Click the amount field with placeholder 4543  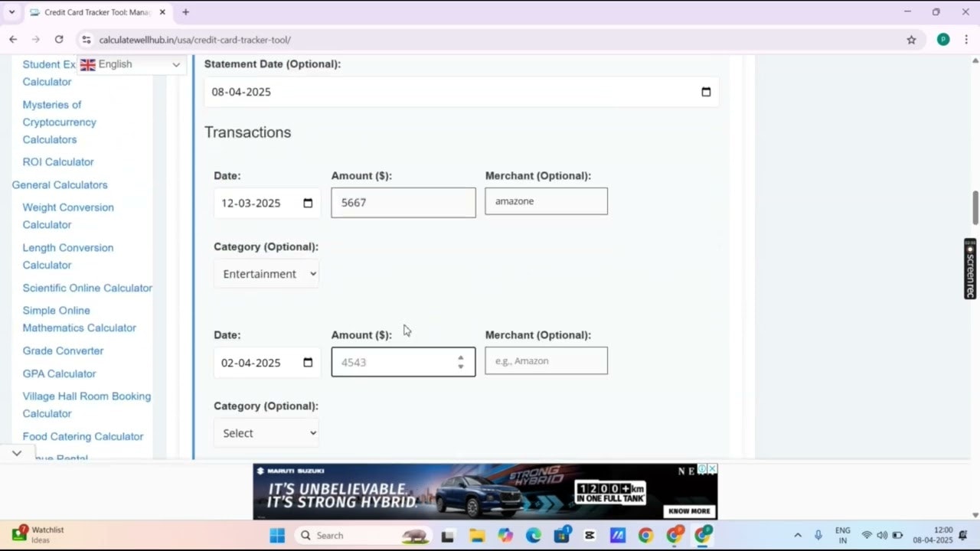coord(403,362)
